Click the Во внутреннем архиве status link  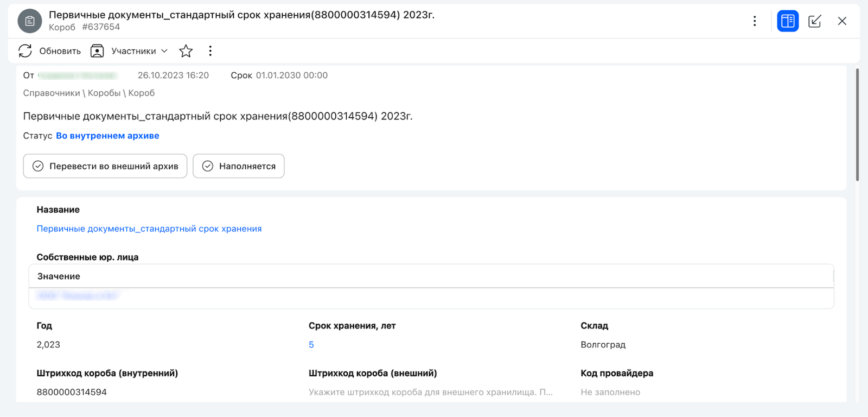(107, 136)
